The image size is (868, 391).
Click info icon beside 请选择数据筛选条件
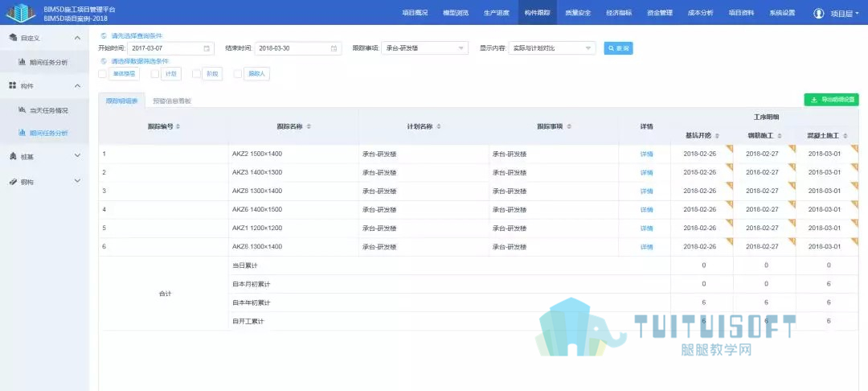pyautogui.click(x=104, y=61)
